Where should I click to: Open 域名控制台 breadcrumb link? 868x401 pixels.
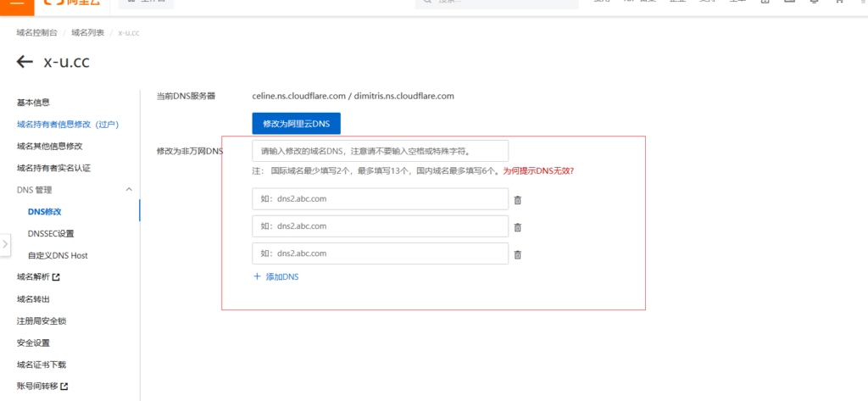pyautogui.click(x=36, y=33)
